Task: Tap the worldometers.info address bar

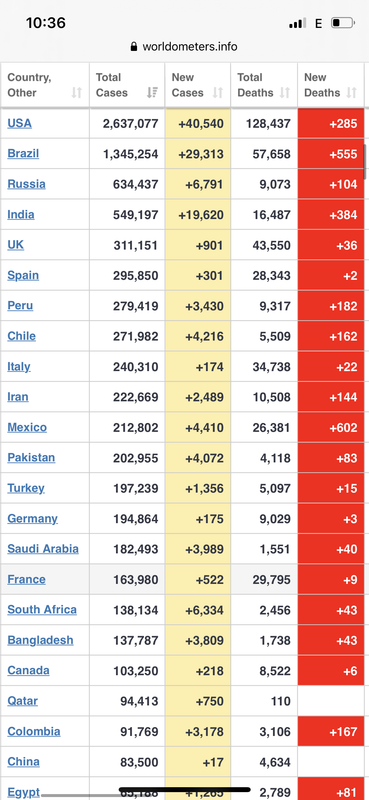Action: point(184,47)
